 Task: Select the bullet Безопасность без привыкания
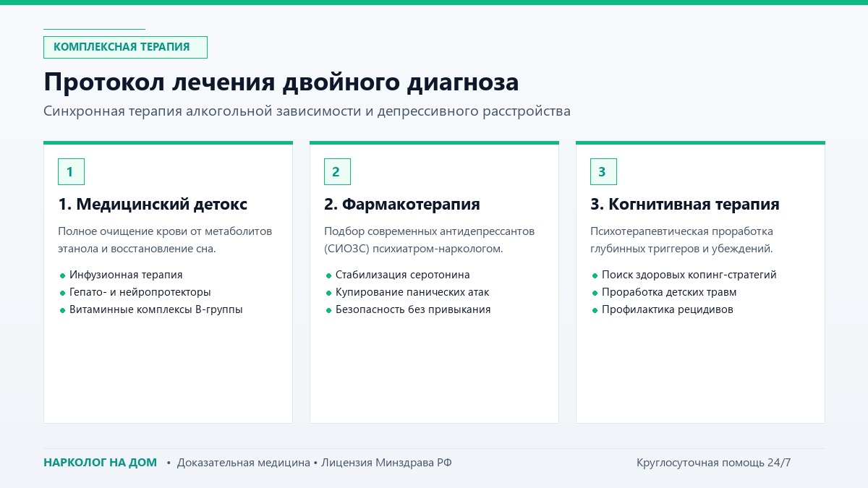(x=413, y=309)
